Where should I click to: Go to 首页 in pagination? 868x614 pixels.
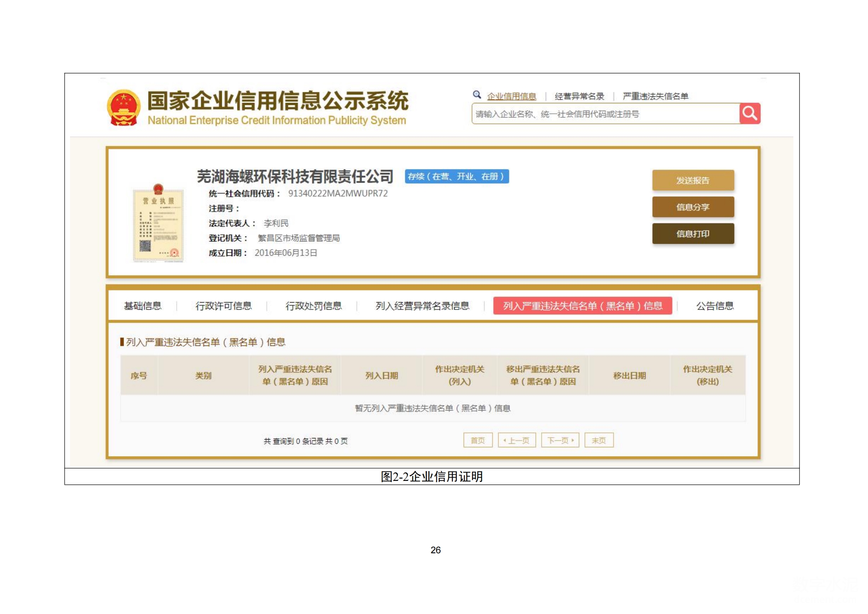tap(477, 440)
